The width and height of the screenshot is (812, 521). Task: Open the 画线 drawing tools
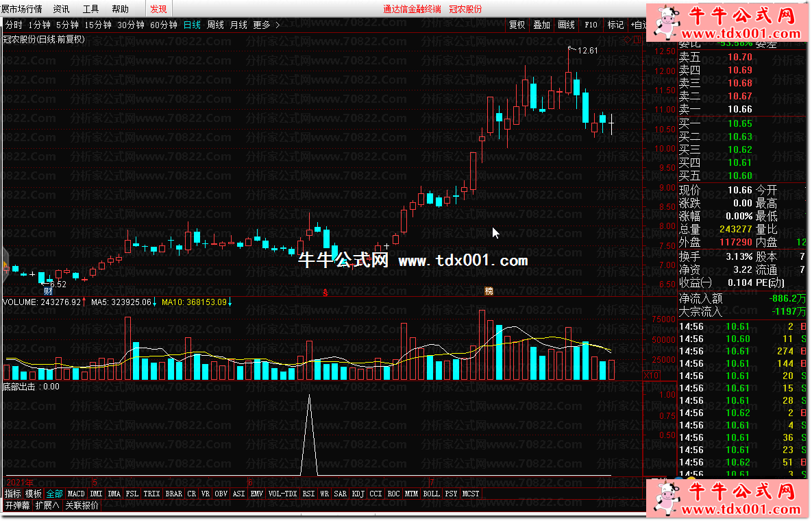click(566, 25)
